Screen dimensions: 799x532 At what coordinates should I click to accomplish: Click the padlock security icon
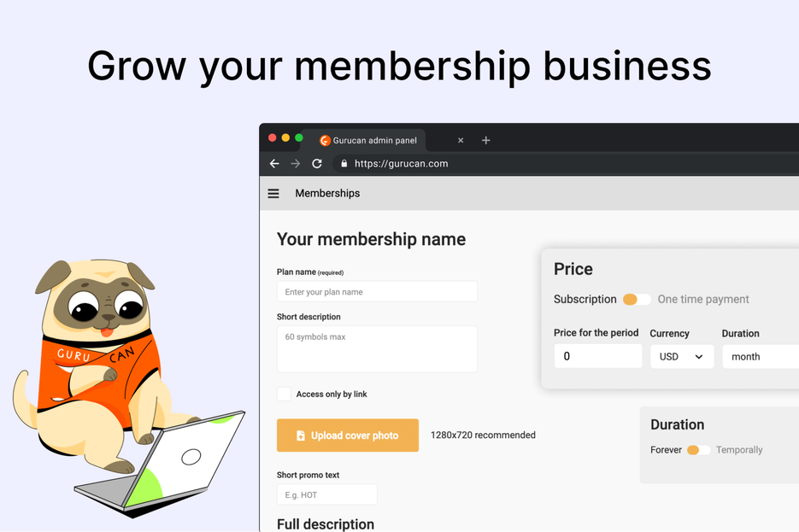pos(344,163)
